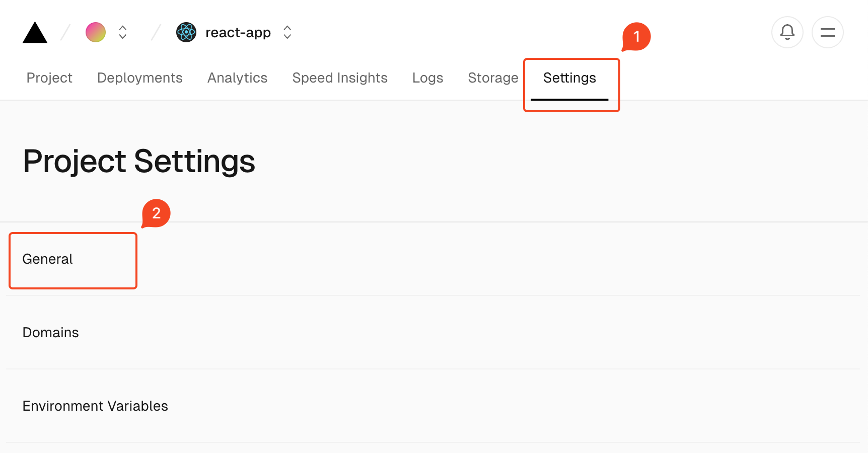
Task: Open the Environment Variables settings section
Action: 95,406
